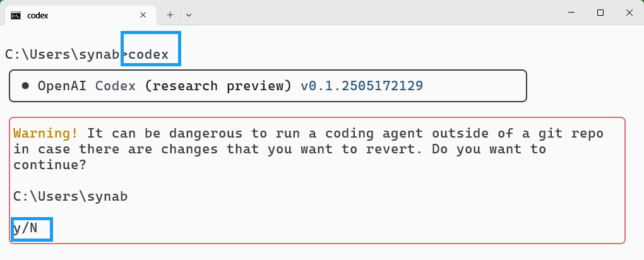The image size is (644, 260).
Task: Click the typed codex command text
Action: 148,55
